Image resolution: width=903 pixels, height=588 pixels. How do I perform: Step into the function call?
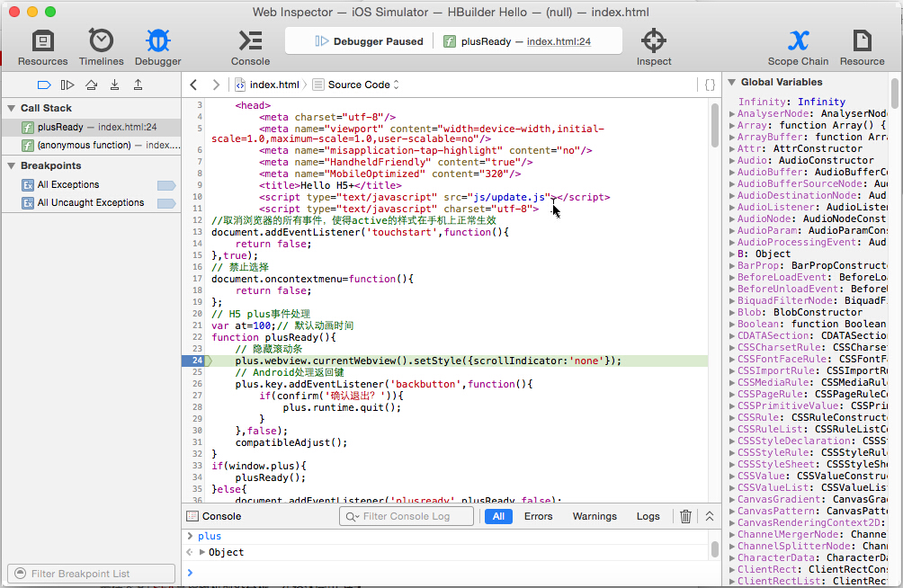[x=114, y=85]
